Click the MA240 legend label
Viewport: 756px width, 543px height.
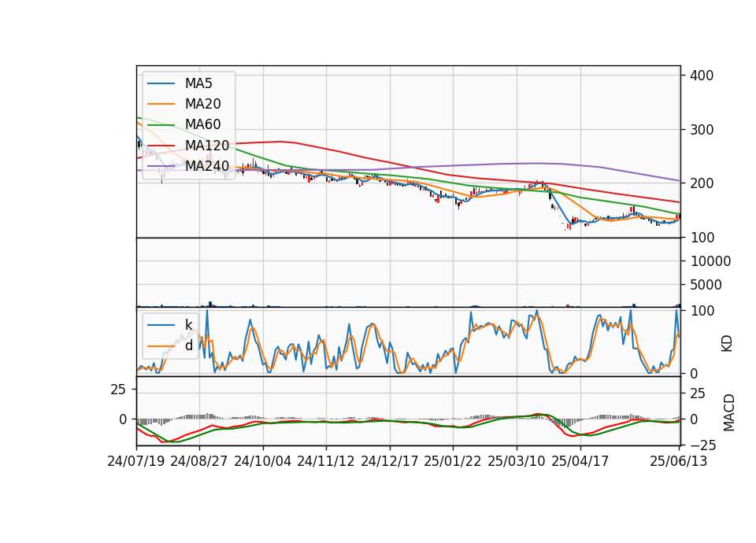click(x=207, y=166)
